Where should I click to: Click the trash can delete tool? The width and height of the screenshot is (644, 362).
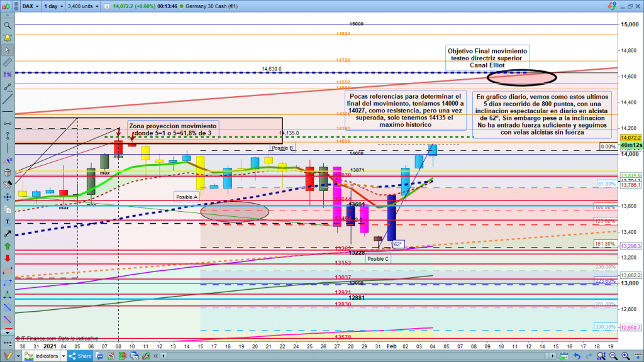(8, 172)
